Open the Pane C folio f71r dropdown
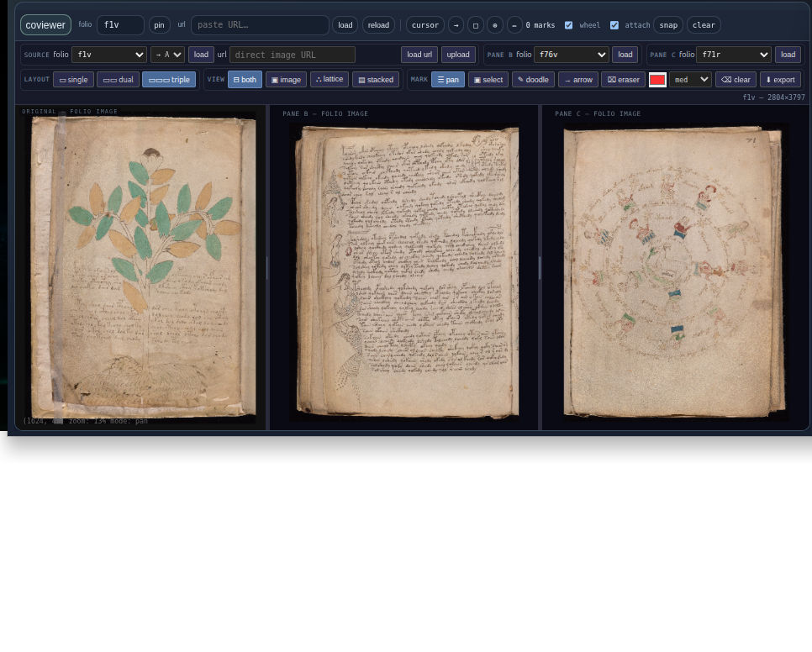The width and height of the screenshot is (812, 652). coord(734,55)
